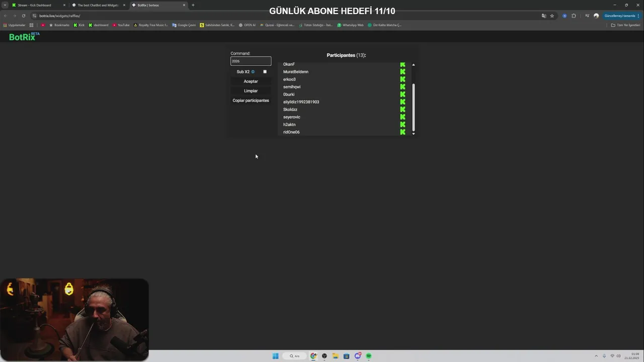Open the Bookmarks bookmark folder
Viewport: 644px width, 362px height.
click(59, 25)
